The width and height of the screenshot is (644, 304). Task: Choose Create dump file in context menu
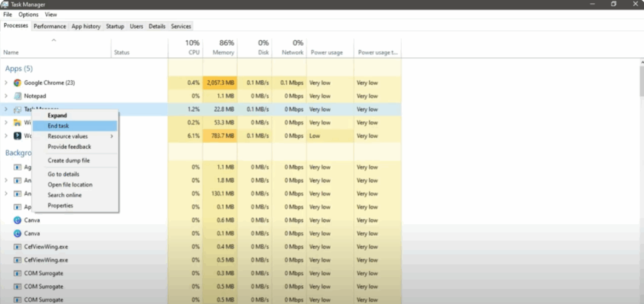(75, 160)
